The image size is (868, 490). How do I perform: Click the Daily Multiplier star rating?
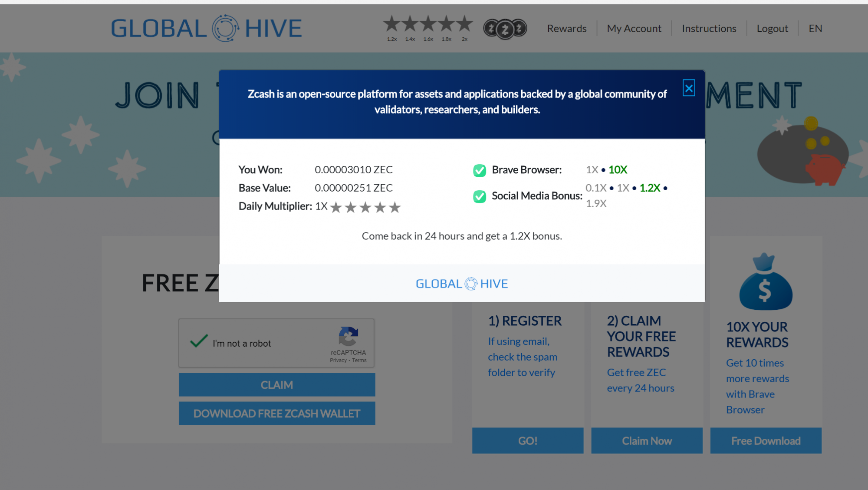click(365, 207)
